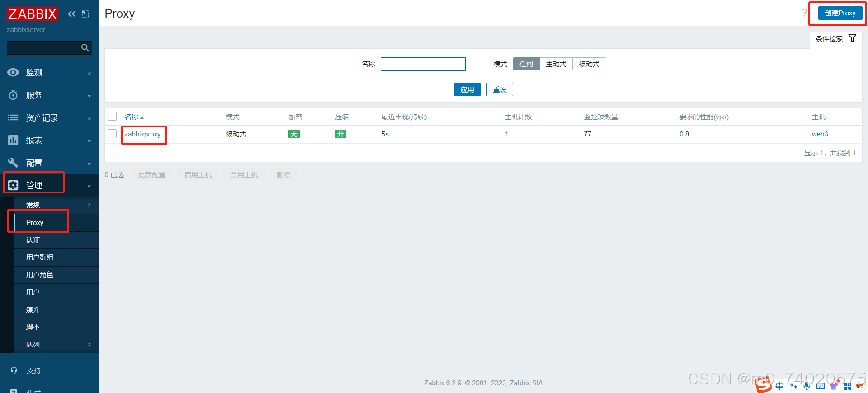
Task: Click the 开 compression status badge
Action: (340, 134)
